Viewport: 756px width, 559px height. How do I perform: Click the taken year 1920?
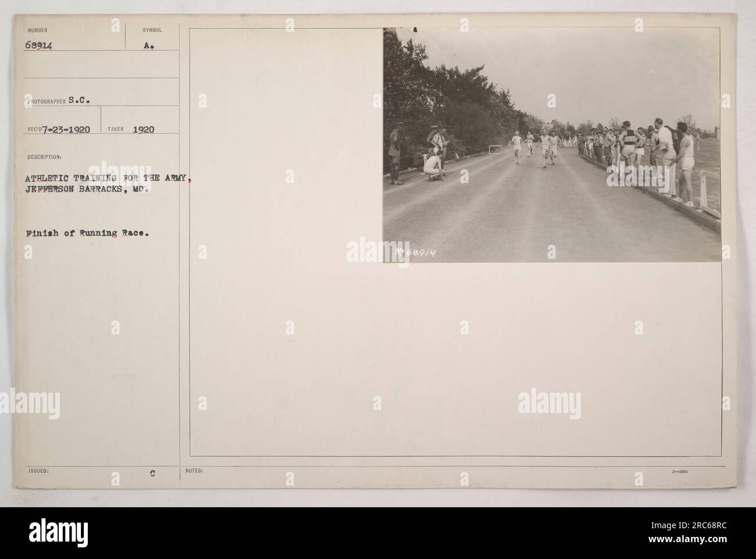click(x=144, y=130)
